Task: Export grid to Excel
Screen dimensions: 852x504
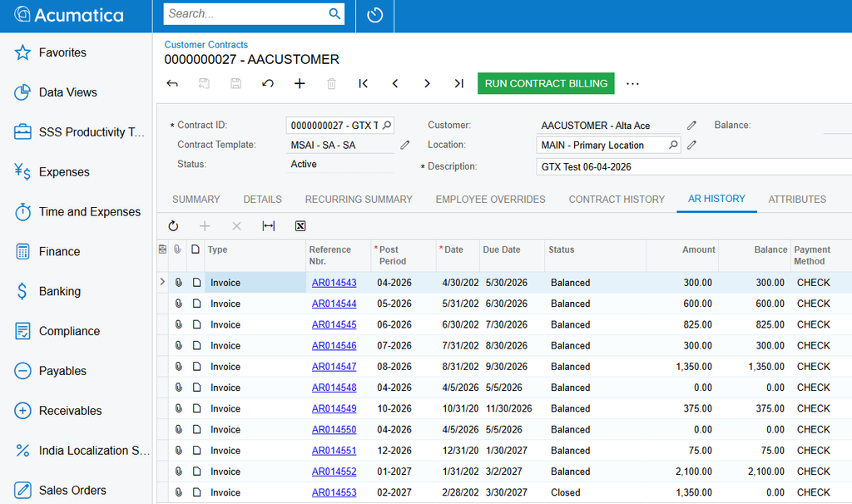Action: [300, 226]
